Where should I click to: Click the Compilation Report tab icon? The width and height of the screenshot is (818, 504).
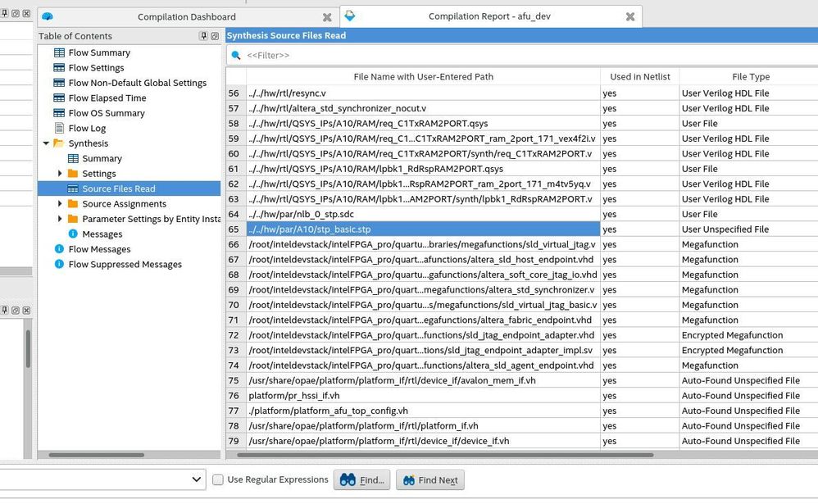349,16
